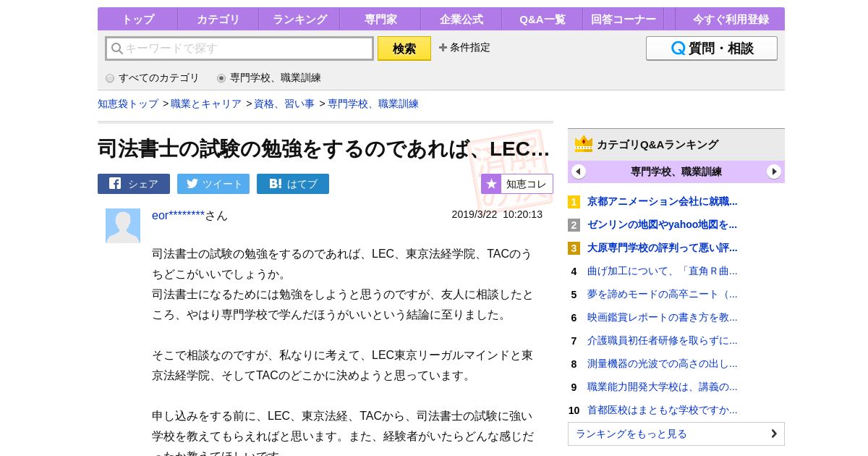Viewport: 868px width, 456px height.
Task: Expand ランキングをもっと見る chevron
Action: click(x=774, y=434)
